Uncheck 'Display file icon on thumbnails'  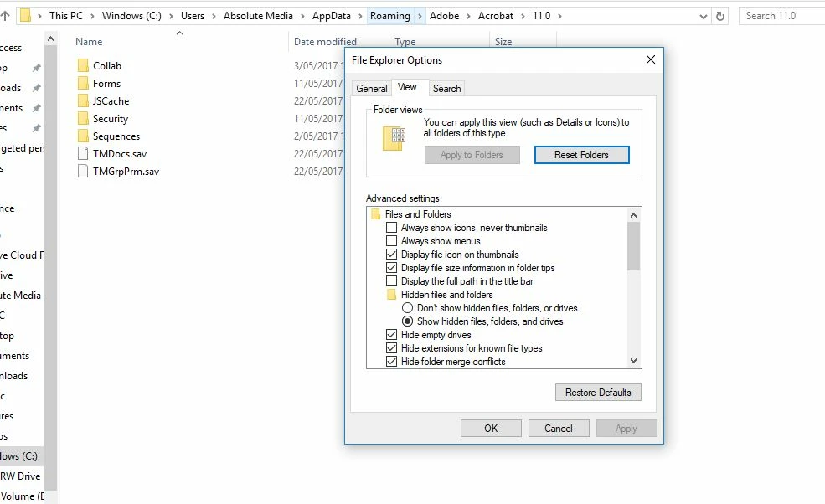[391, 255]
